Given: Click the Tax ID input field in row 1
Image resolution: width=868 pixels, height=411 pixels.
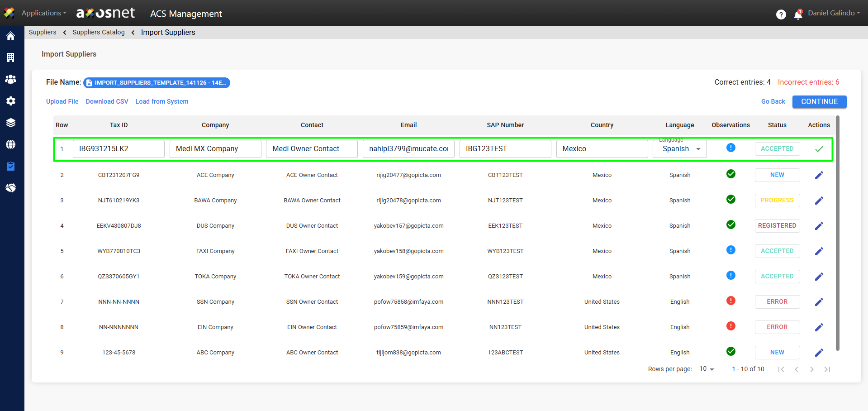Looking at the screenshot, I should point(119,149).
